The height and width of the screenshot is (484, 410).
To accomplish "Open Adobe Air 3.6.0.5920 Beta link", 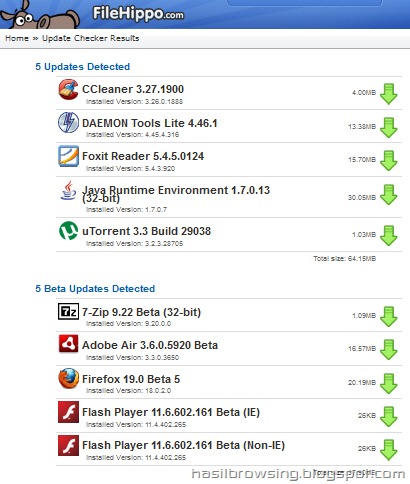I will (150, 345).
